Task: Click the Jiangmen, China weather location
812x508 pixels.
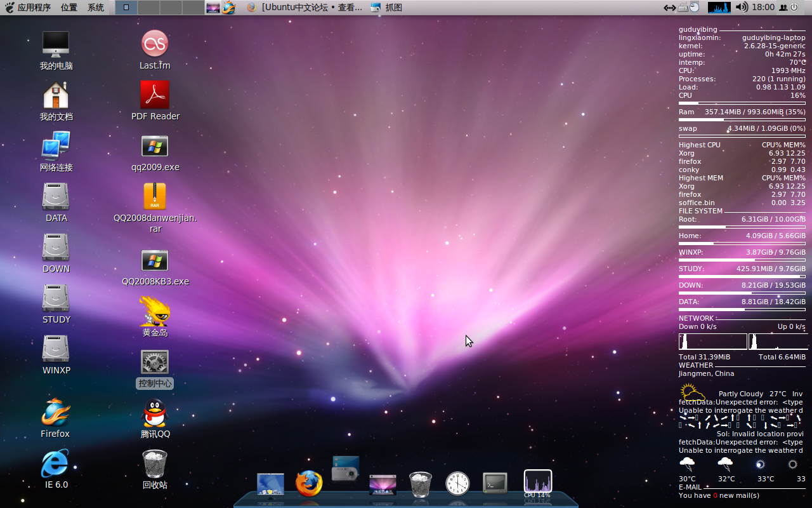Action: tap(706, 373)
